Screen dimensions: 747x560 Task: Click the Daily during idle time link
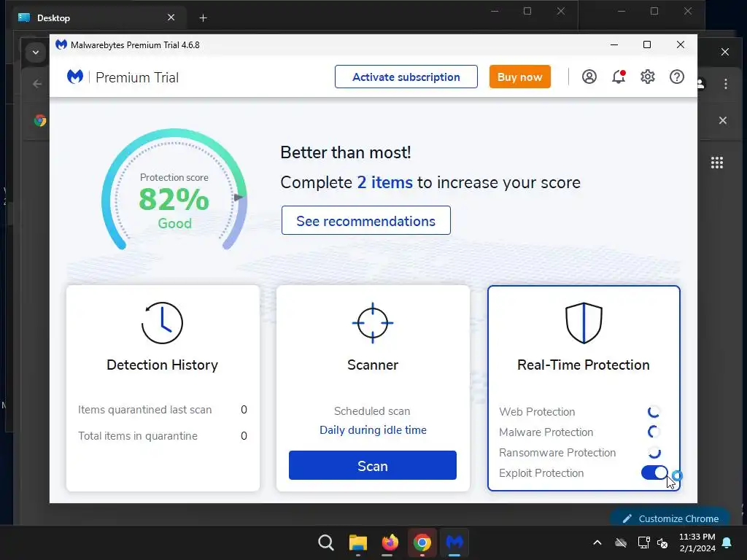[x=373, y=430]
